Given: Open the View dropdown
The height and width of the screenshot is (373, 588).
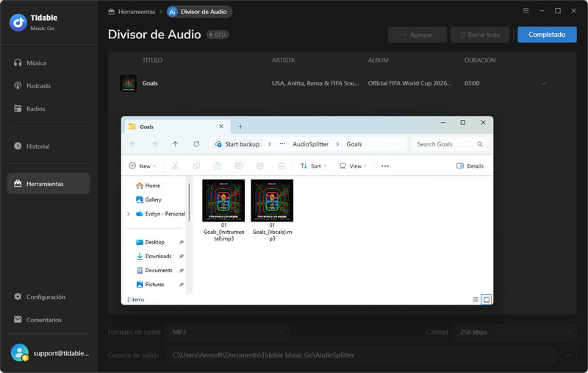Looking at the screenshot, I should pos(354,166).
